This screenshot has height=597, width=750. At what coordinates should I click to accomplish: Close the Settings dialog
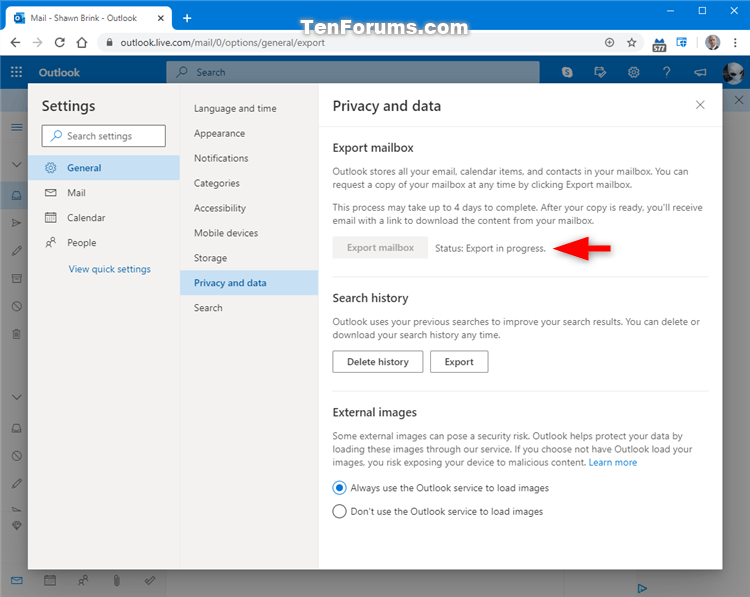(700, 105)
